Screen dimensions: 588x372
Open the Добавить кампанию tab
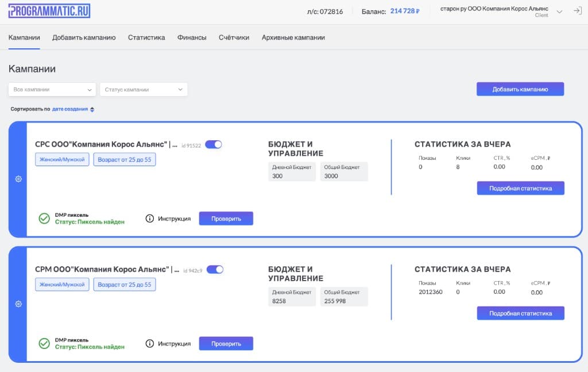(84, 37)
